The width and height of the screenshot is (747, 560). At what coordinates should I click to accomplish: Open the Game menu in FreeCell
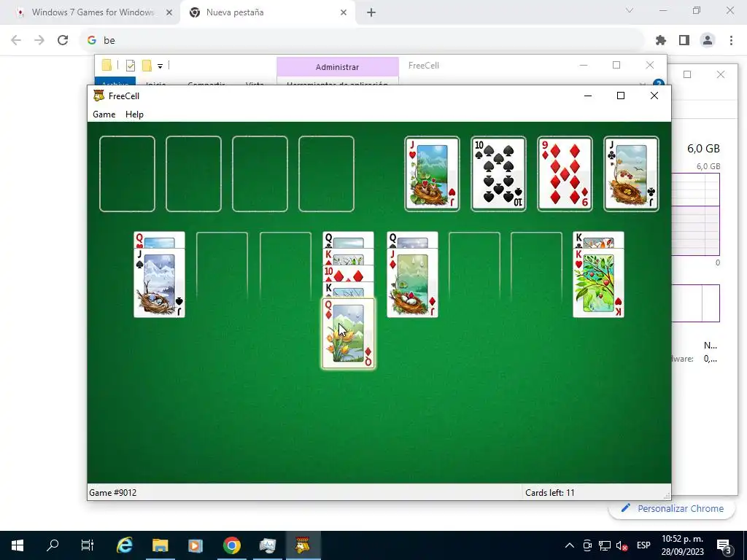(104, 114)
